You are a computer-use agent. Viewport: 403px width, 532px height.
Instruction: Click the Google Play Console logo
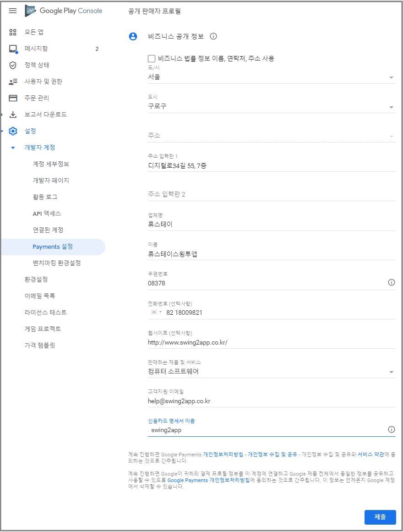64,11
